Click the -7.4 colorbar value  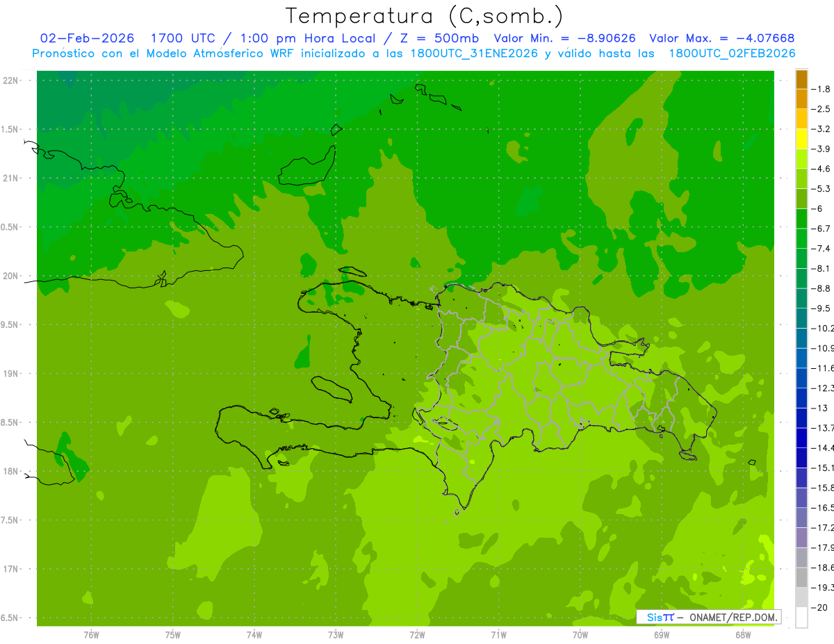[821, 249]
